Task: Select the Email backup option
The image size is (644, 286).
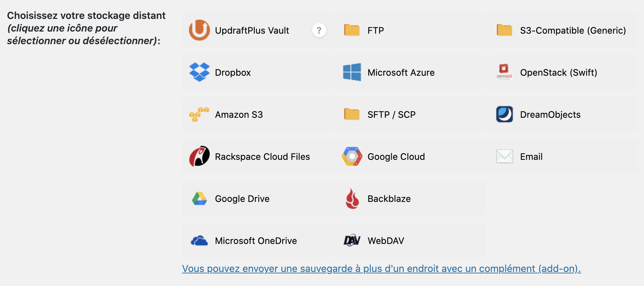Action: coord(504,156)
